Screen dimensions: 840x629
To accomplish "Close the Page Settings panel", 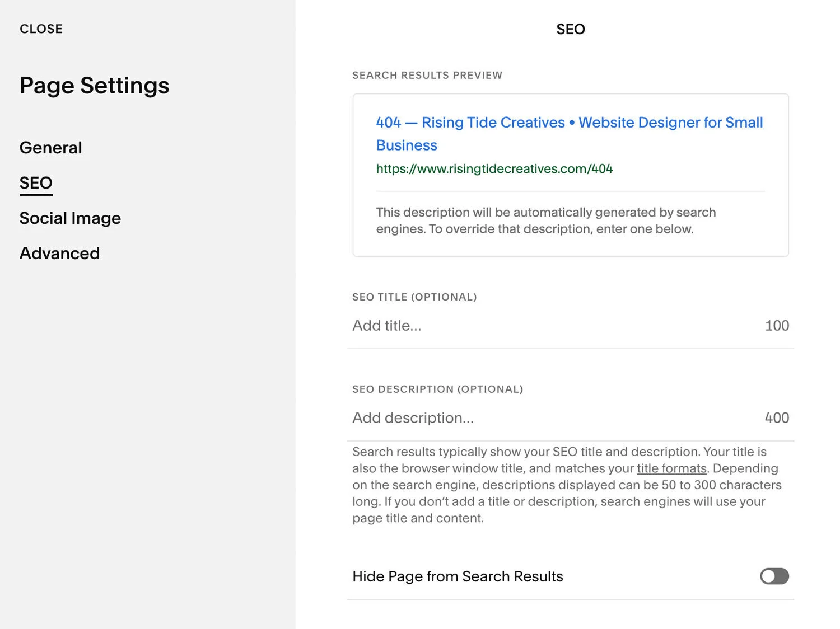I will [x=41, y=29].
